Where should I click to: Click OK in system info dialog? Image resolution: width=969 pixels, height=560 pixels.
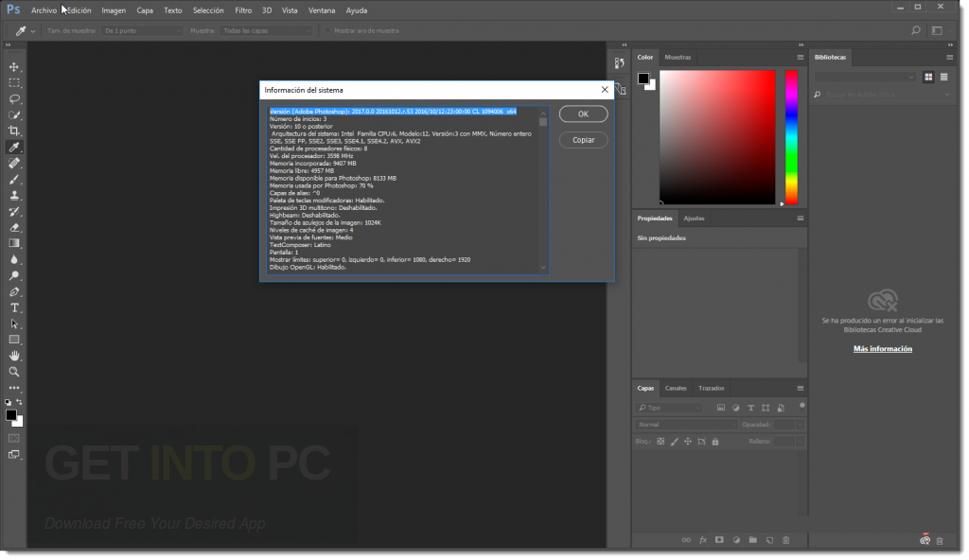pyautogui.click(x=583, y=114)
